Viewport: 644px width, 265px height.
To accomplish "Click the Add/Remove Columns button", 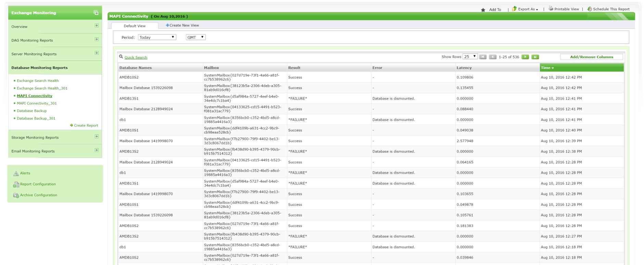I will [x=591, y=57].
